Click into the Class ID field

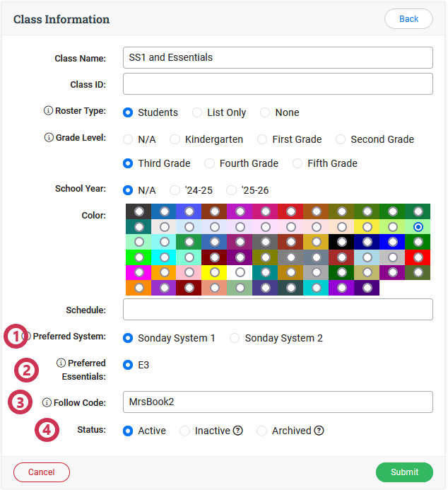click(278, 84)
